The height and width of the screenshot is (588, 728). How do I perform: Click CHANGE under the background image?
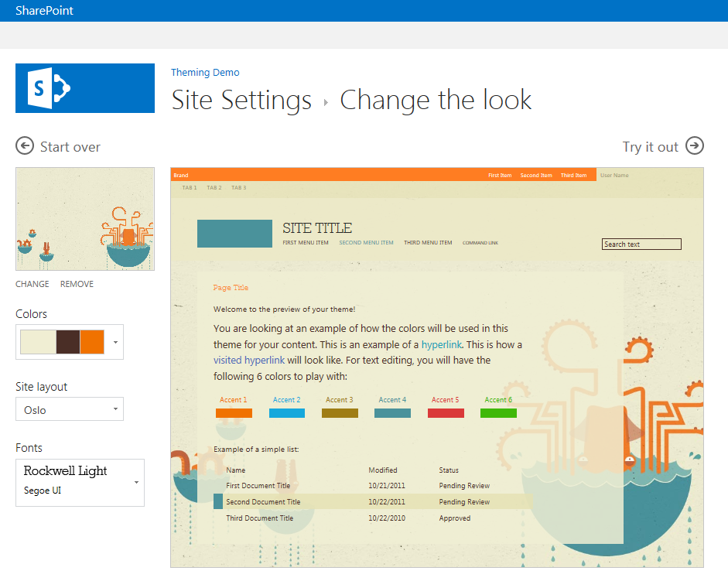[x=32, y=284]
